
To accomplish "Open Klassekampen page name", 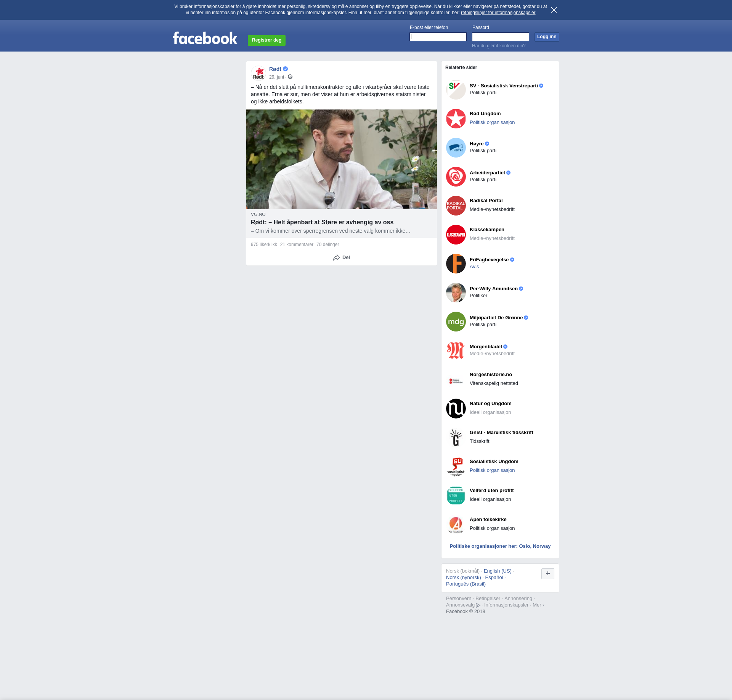I will tap(487, 230).
